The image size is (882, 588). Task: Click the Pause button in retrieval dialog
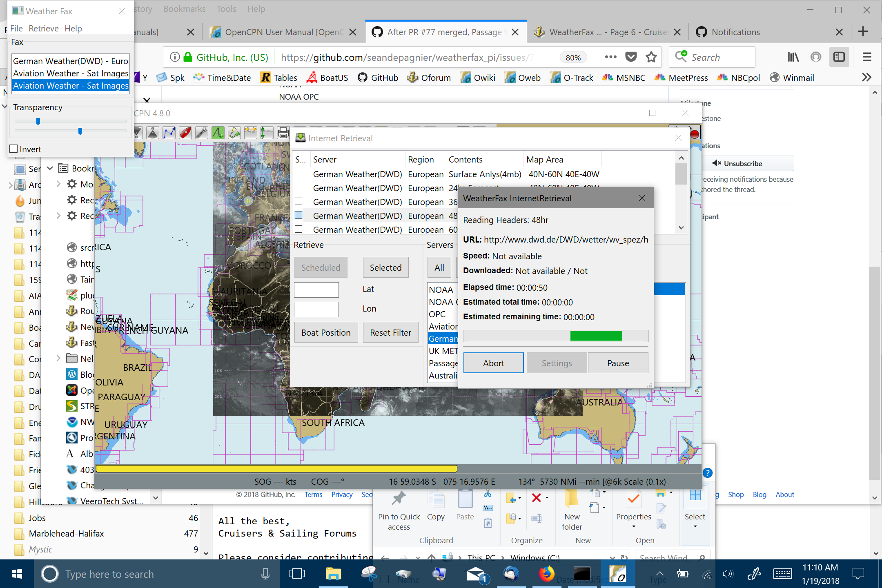pos(618,363)
